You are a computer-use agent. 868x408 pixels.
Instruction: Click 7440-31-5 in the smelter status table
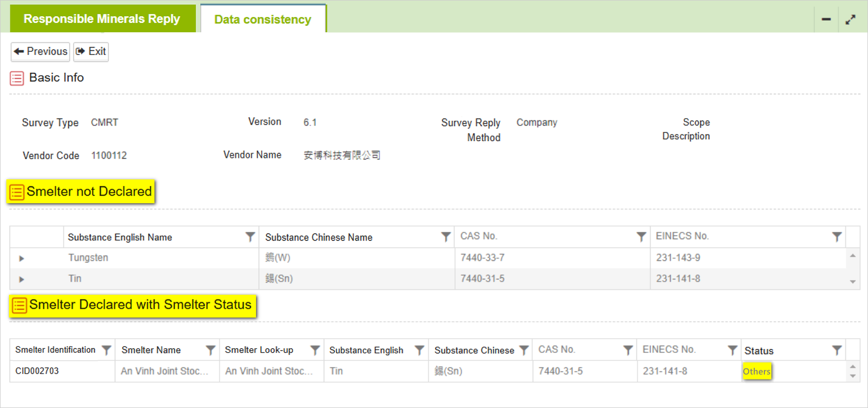561,371
